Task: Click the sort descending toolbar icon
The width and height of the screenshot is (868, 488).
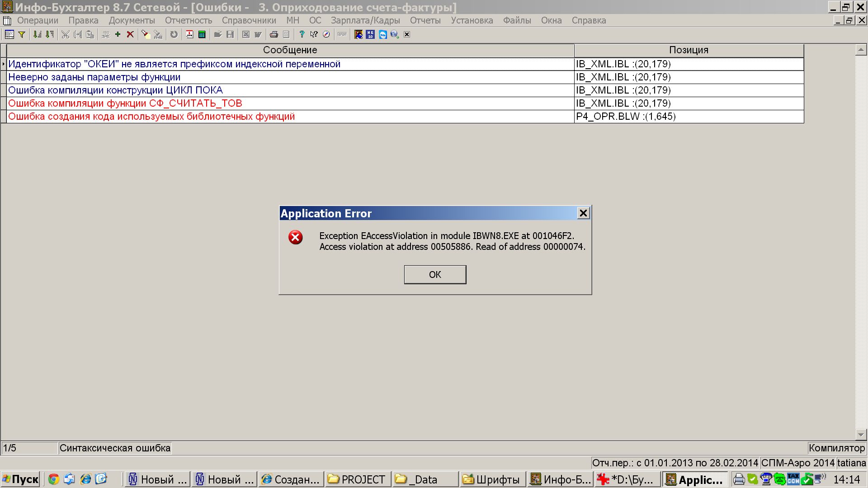Action: [50, 34]
